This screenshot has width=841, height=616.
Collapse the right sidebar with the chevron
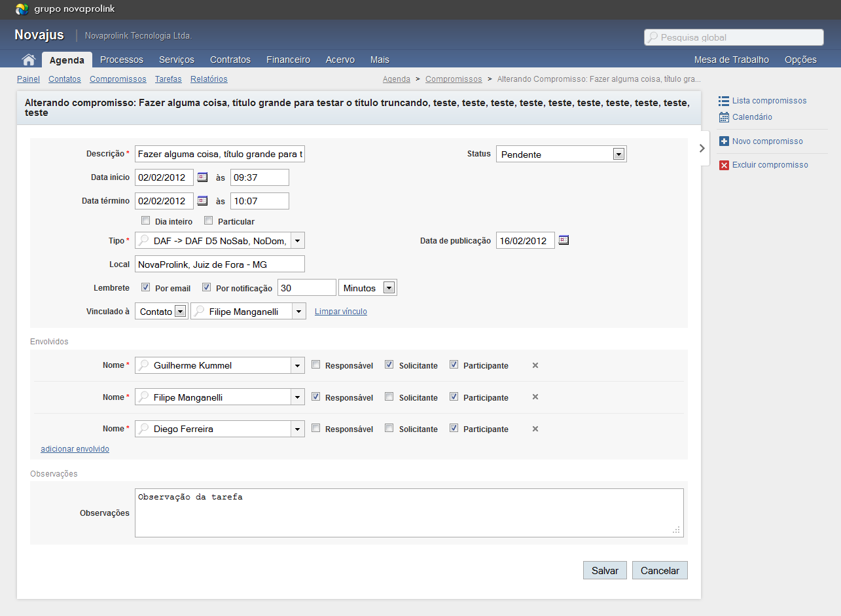tap(702, 148)
